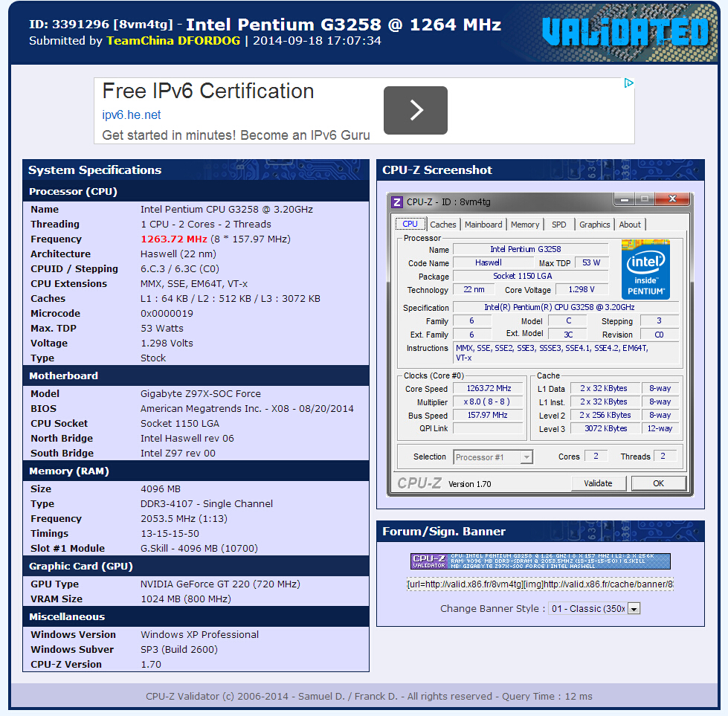Switch to the CPU tab

pyautogui.click(x=410, y=224)
